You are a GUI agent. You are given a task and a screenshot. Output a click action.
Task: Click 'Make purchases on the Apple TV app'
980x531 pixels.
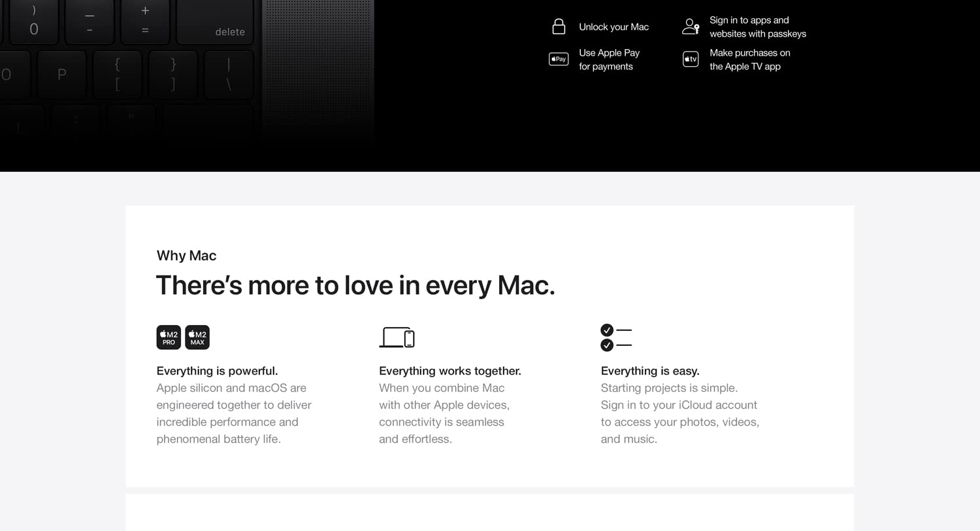click(749, 60)
